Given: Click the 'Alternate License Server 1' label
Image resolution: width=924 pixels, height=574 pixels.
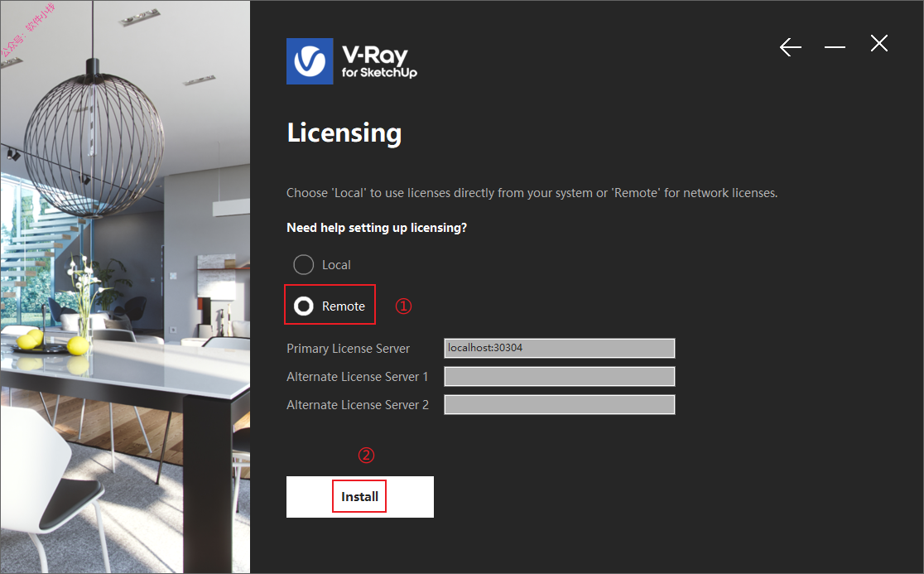Looking at the screenshot, I should pyautogui.click(x=357, y=377).
